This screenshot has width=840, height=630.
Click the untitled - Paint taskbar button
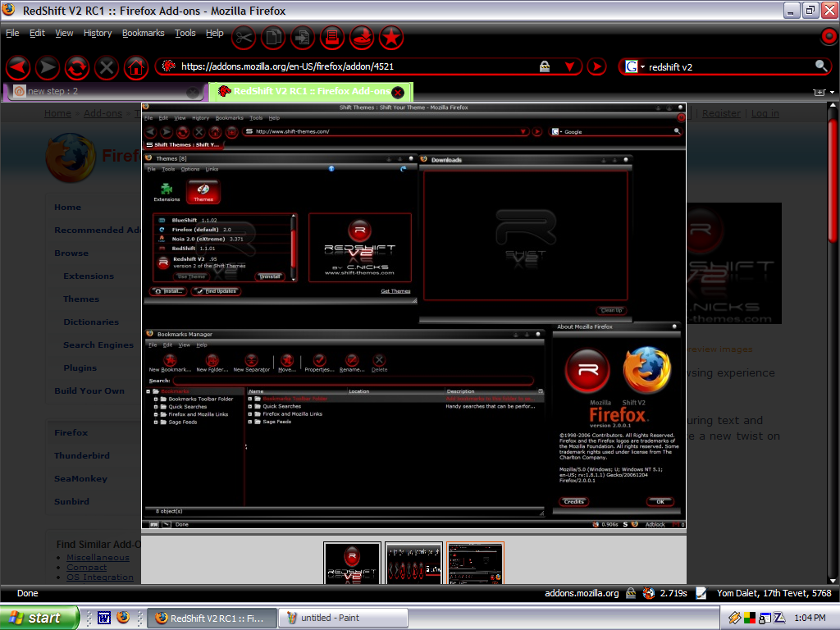tap(343, 619)
